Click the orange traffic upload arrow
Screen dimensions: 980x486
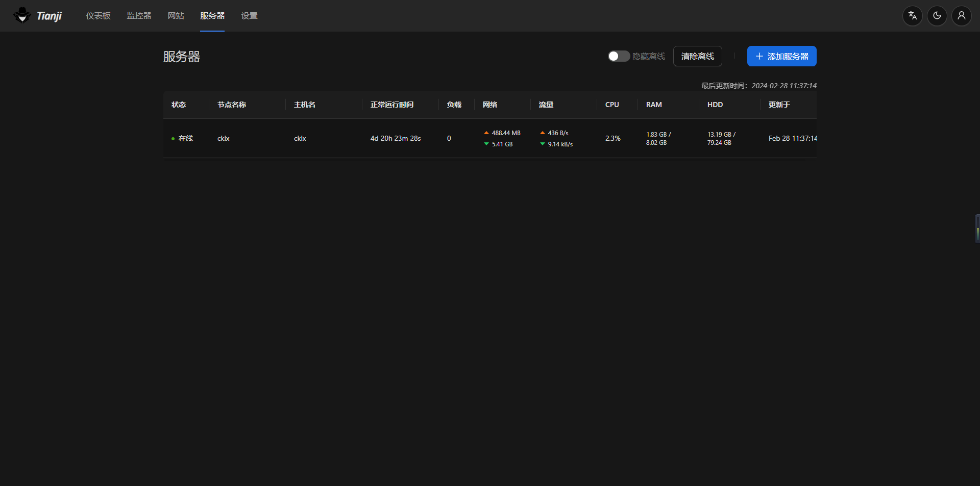(x=543, y=133)
